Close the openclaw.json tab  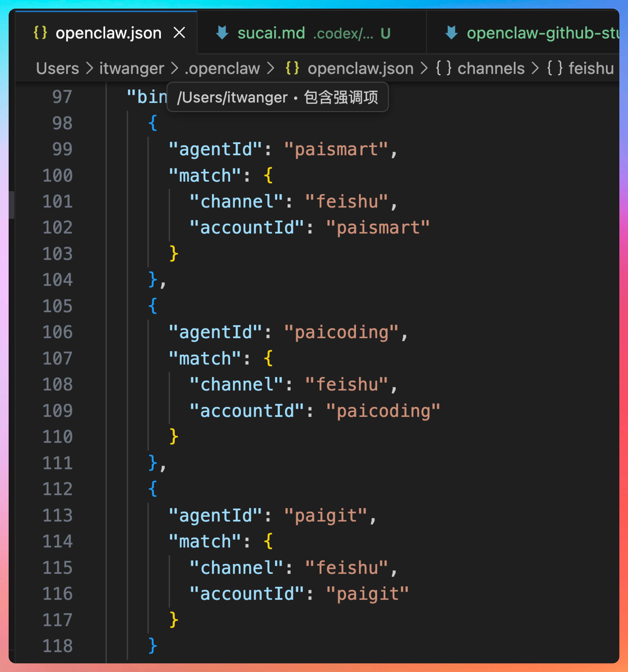tap(179, 33)
